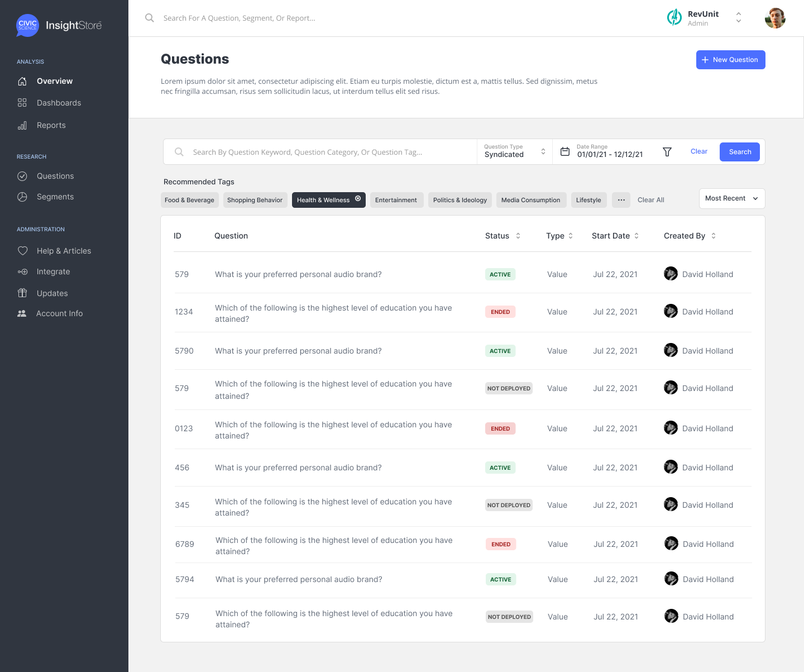Click the ACTIVE badge in row 456
This screenshot has height=672, width=804.
tap(500, 468)
